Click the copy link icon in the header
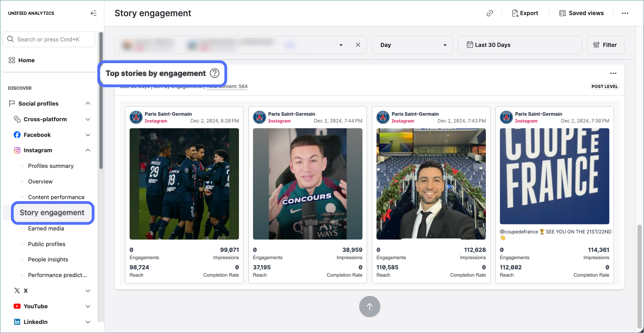 point(489,13)
